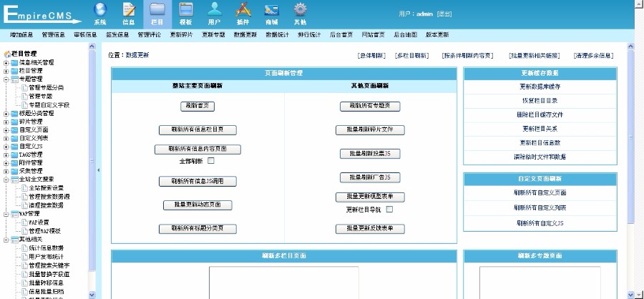The width and height of the screenshot is (644, 299).
Task: Collapse the 专题管理 tree node
Action: click(x=6, y=79)
